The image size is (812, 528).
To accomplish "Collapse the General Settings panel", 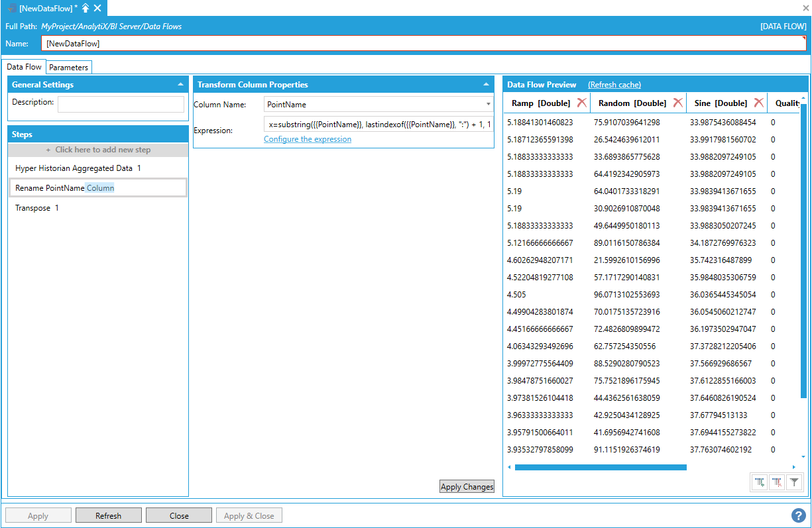I will tap(180, 85).
